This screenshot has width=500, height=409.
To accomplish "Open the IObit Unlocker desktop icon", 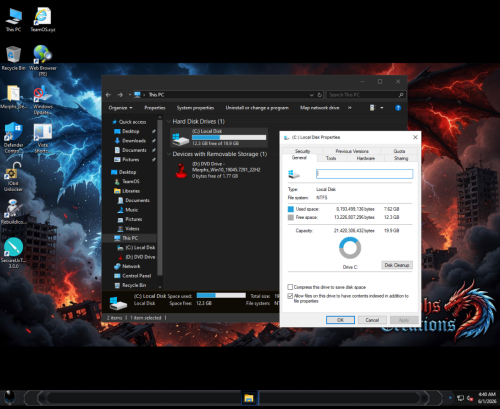I will pyautogui.click(x=13, y=177).
